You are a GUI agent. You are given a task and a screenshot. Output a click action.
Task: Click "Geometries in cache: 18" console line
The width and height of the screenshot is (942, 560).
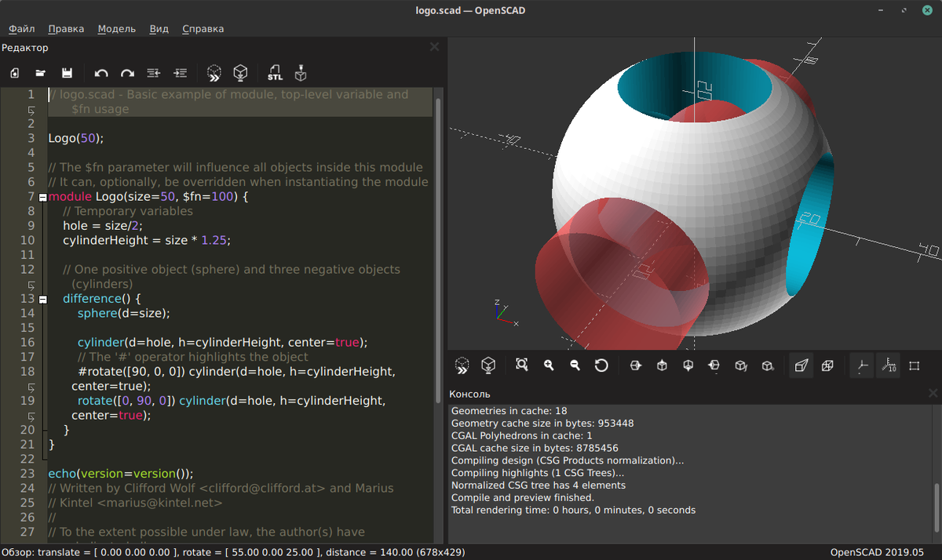point(509,410)
